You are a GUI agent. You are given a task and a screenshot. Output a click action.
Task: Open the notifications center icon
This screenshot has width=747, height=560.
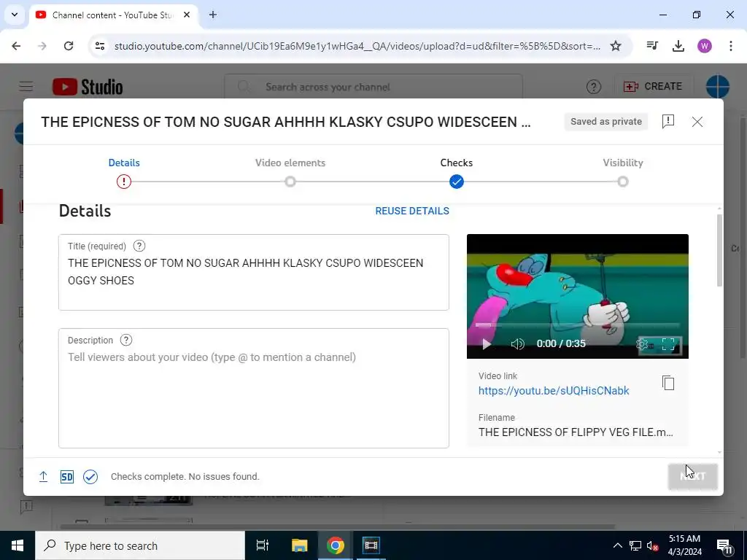pos(724,546)
